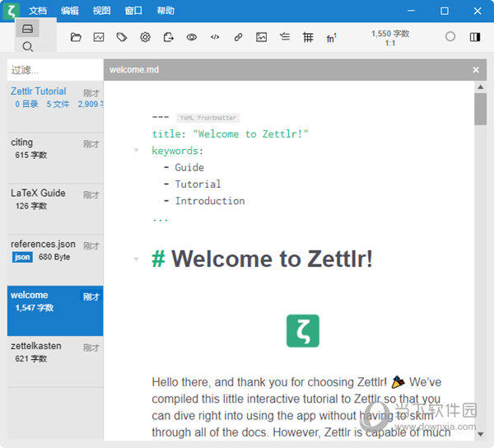Click the 680 Byte size label
The image size is (494, 448).
point(54,257)
